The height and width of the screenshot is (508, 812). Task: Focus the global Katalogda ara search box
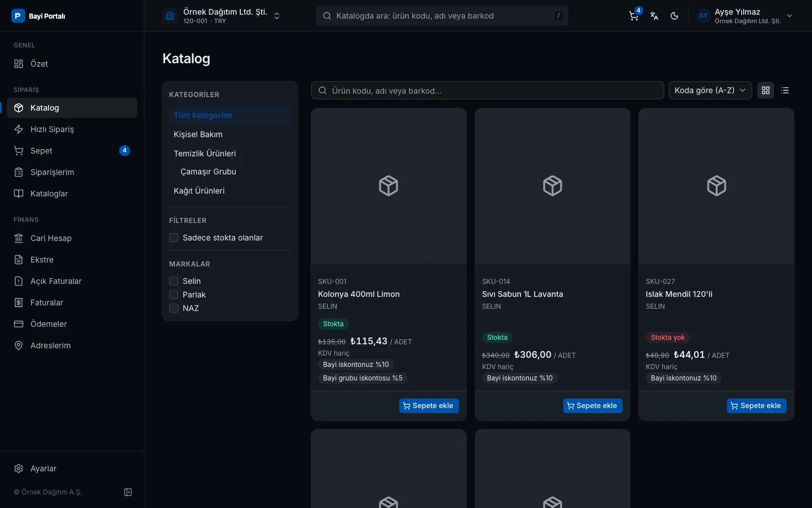point(442,16)
